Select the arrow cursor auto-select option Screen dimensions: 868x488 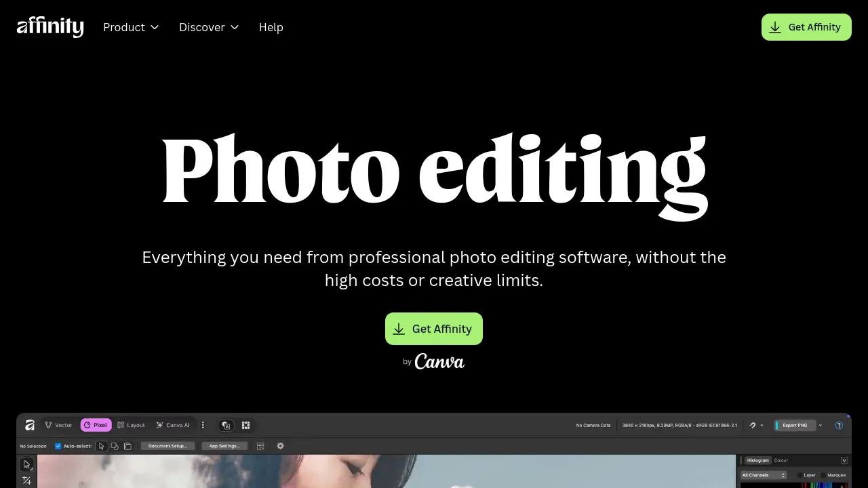tap(102, 446)
